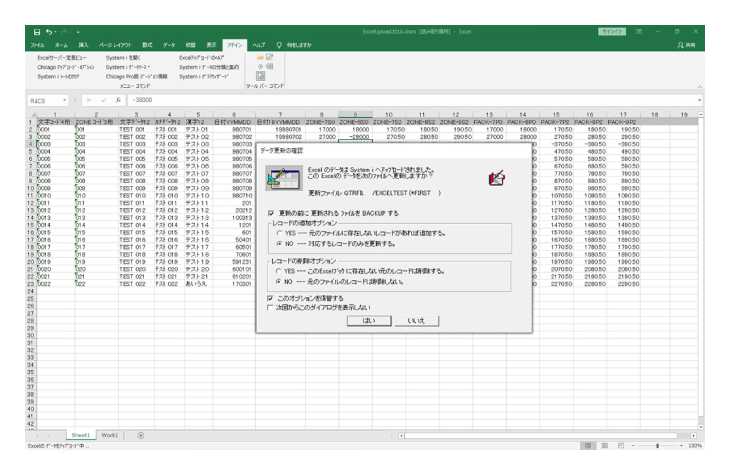The height and width of the screenshot is (470, 730).
Task: Open the ページ レイアウト ribbon tab
Action: point(115,45)
